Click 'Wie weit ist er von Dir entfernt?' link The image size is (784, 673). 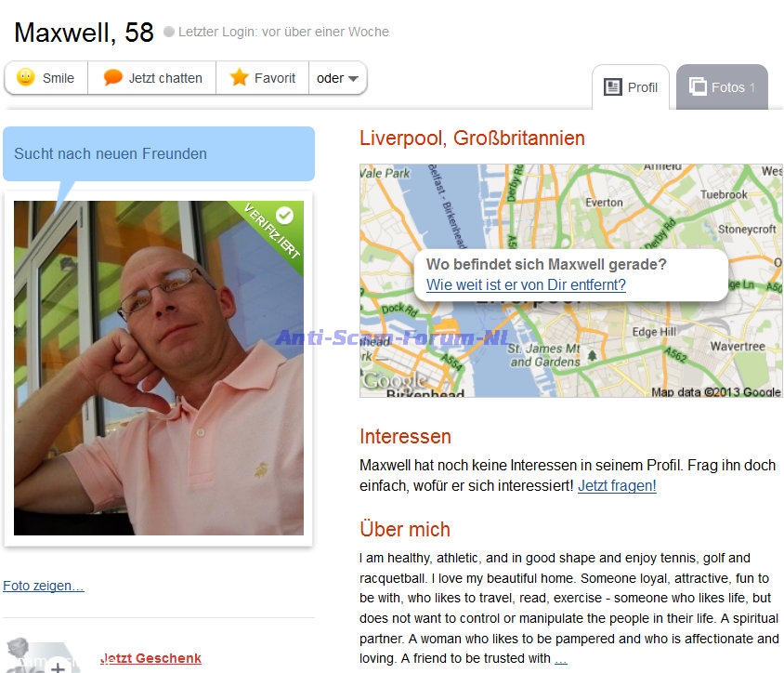(x=526, y=284)
